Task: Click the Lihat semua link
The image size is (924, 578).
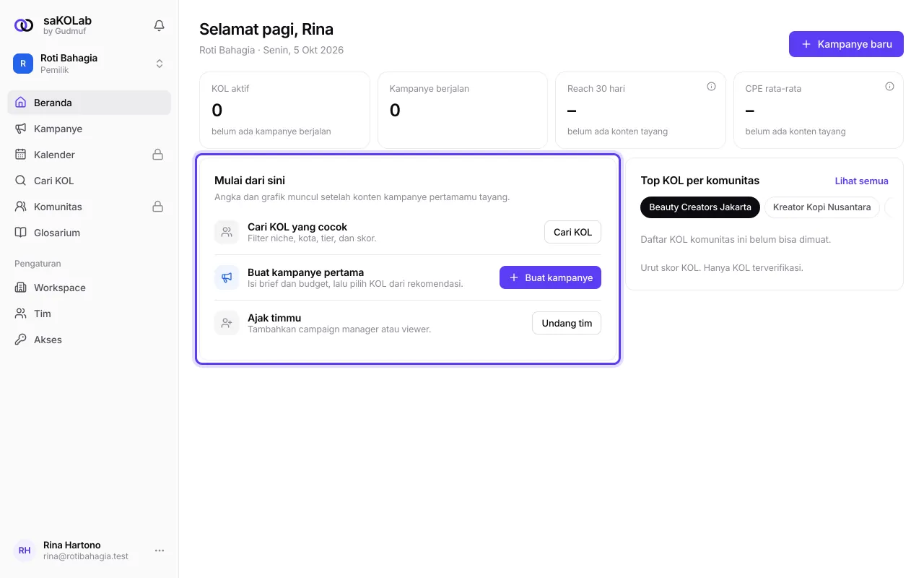Action: [x=862, y=181]
